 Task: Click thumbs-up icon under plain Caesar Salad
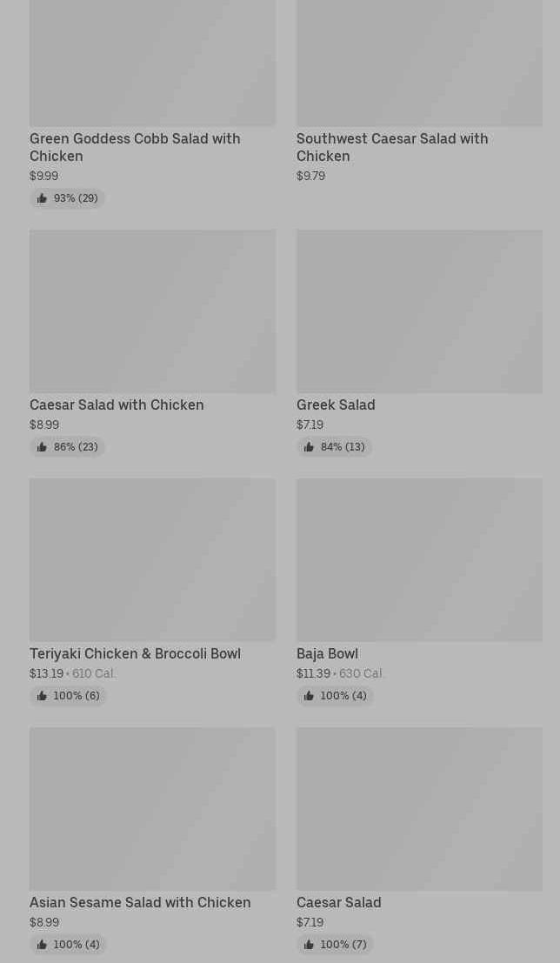tap(309, 945)
